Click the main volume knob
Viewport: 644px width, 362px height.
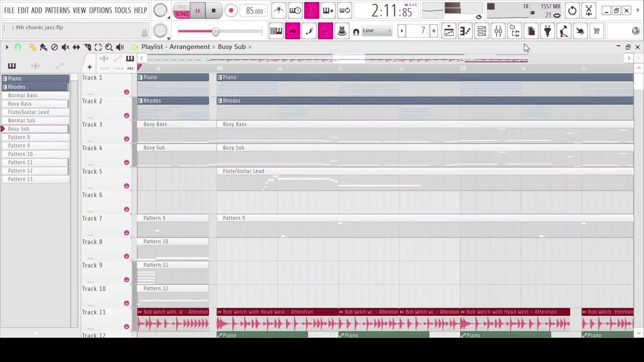[160, 11]
